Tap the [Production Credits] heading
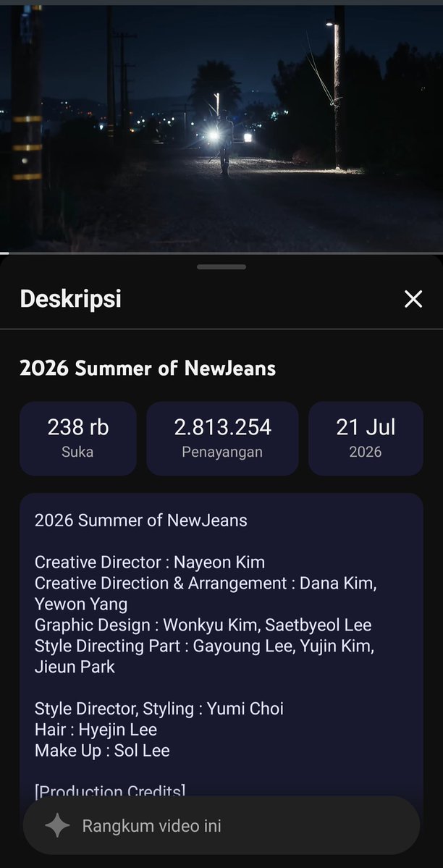Image resolution: width=443 pixels, height=868 pixels. tap(110, 791)
